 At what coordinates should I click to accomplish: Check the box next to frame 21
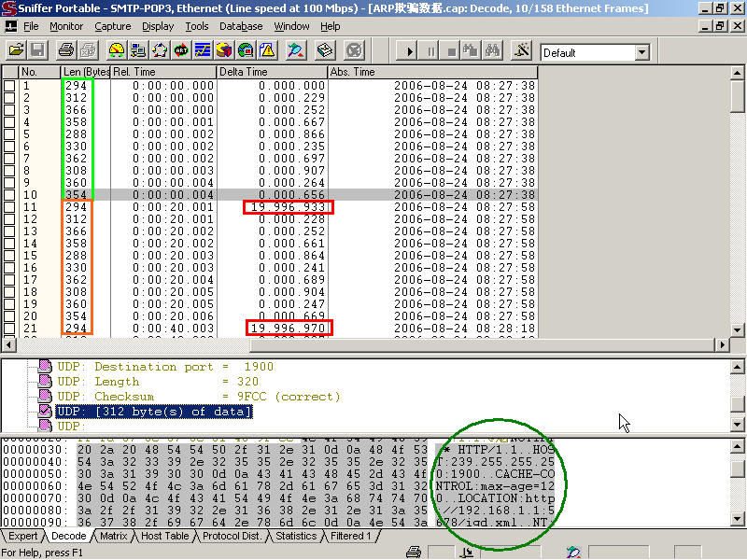pyautogui.click(x=9, y=329)
